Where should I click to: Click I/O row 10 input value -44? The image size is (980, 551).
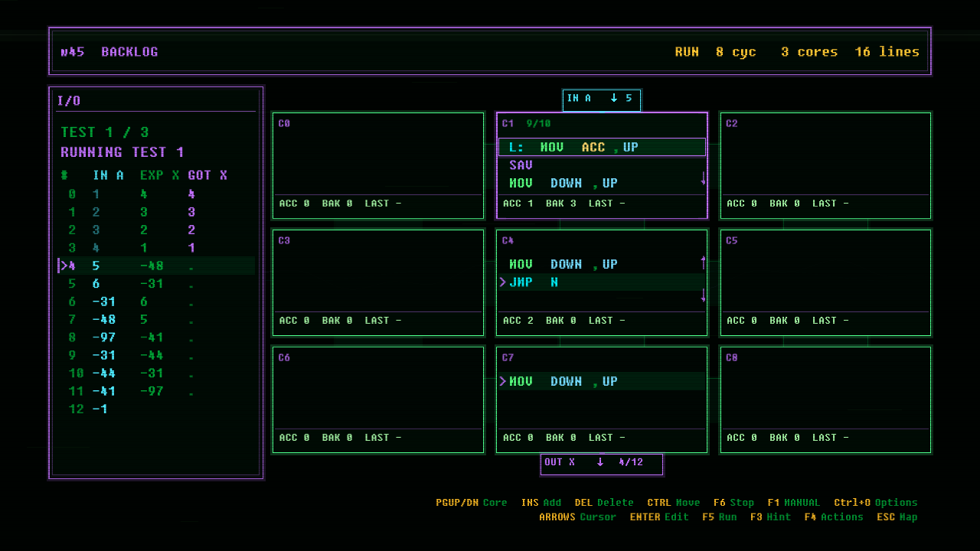(x=104, y=373)
